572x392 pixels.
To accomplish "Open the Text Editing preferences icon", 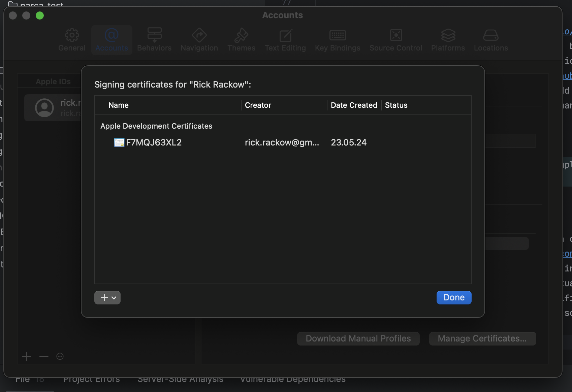I will point(285,35).
